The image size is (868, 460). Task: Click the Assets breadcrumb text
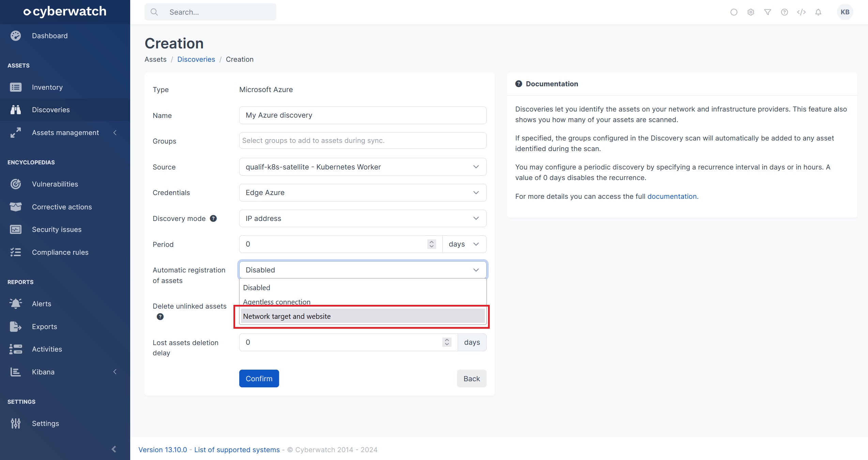[x=155, y=59]
